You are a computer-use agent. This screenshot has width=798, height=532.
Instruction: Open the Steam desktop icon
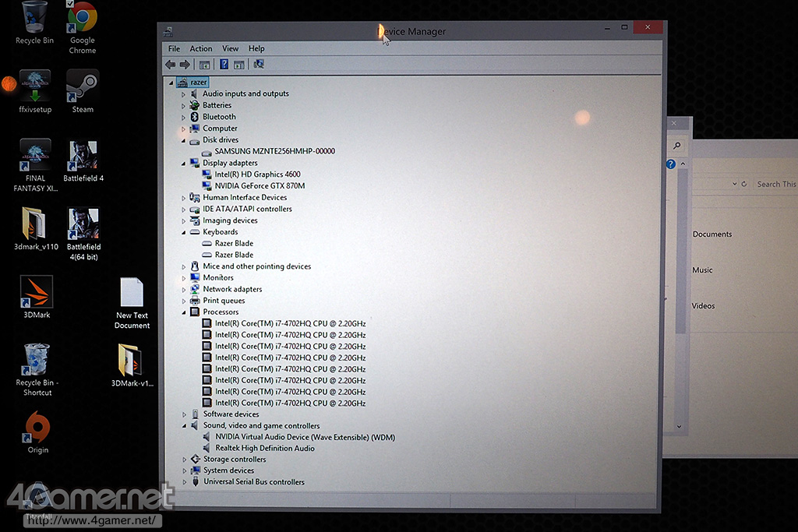(x=83, y=92)
